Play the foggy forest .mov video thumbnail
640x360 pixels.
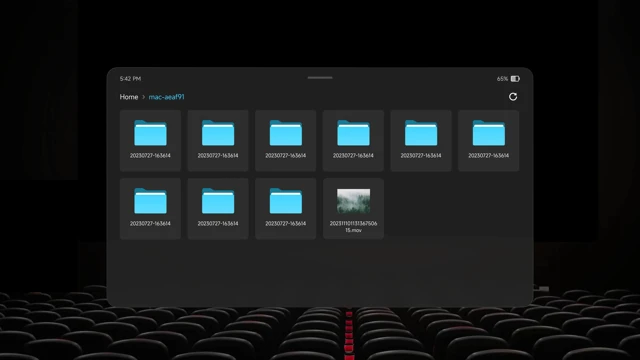point(353,201)
